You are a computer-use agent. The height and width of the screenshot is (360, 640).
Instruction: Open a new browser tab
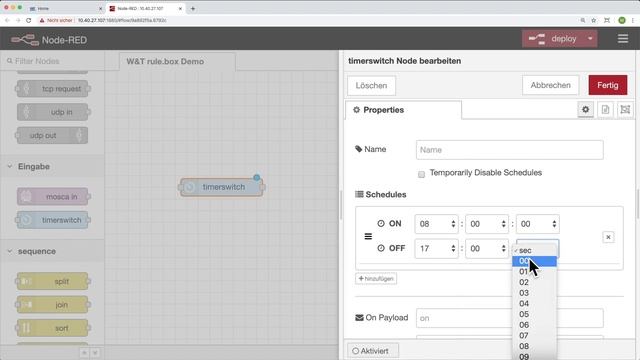(x=193, y=9)
